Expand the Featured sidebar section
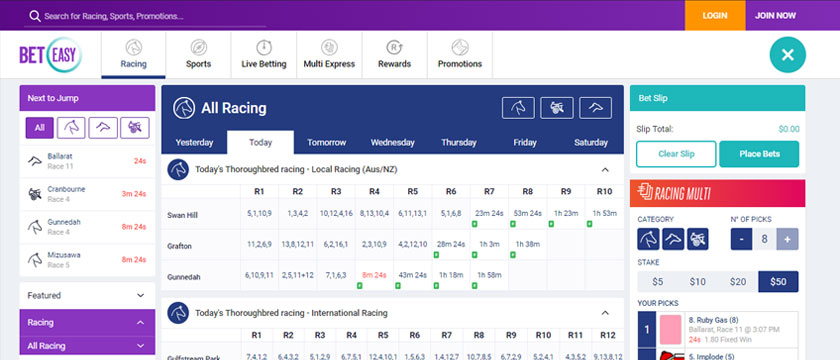 pyautogui.click(x=87, y=295)
